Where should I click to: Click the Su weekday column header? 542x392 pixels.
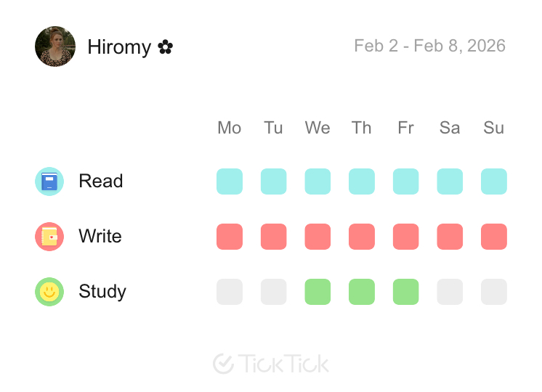point(494,128)
